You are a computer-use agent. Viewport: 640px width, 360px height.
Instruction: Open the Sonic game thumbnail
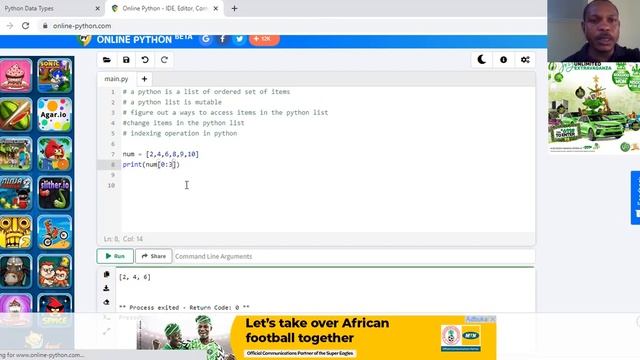pos(54,75)
